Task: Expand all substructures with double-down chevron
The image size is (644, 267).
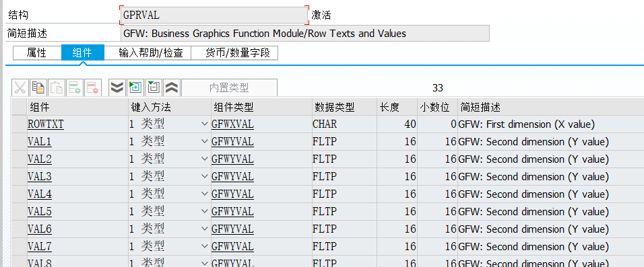Action: [x=117, y=87]
